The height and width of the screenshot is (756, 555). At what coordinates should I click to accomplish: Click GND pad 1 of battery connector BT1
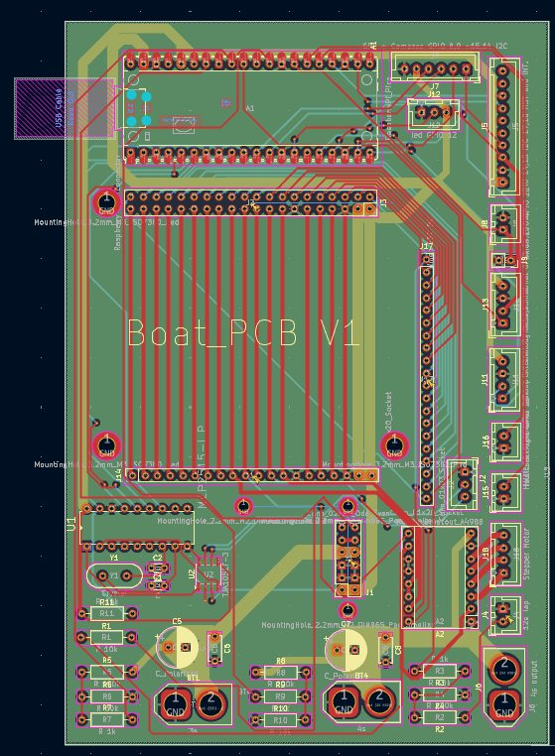coord(175,704)
